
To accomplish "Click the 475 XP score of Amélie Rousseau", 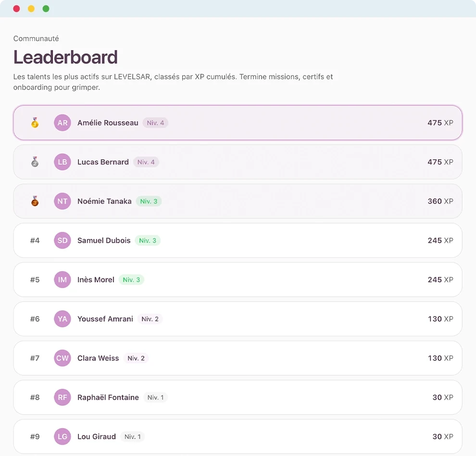I will point(440,123).
